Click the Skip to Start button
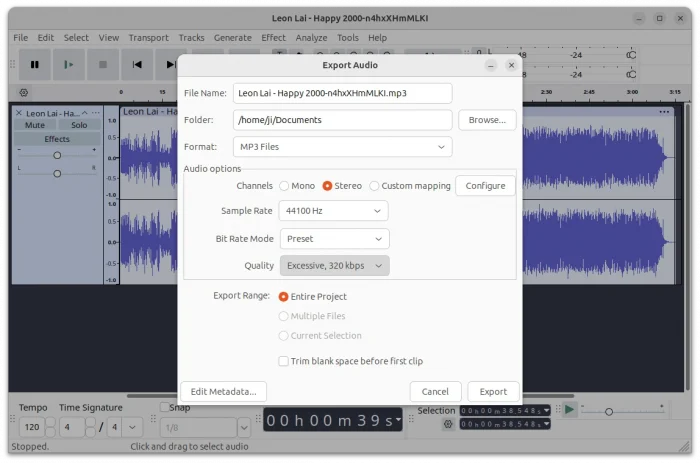The image size is (700, 463). coord(137,65)
